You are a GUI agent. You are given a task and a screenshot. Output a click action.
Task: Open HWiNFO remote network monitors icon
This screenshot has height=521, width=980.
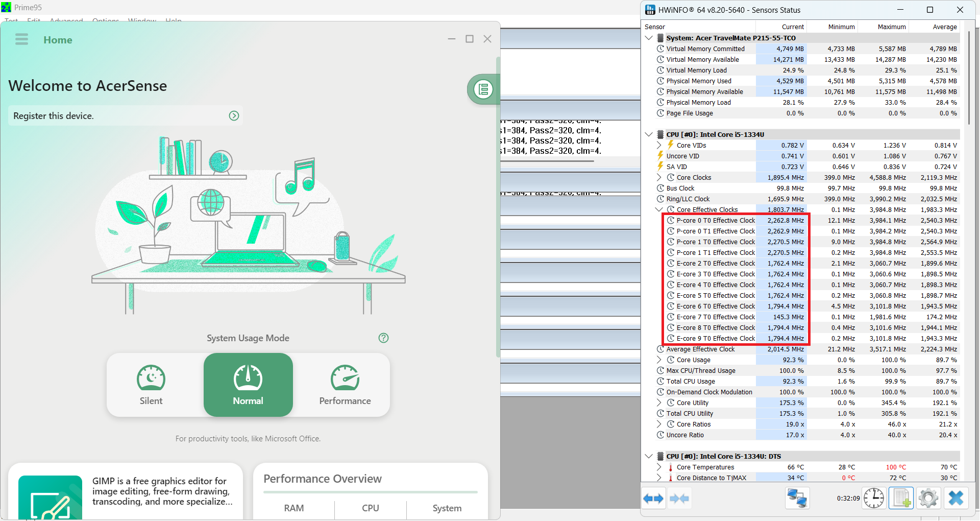797,498
